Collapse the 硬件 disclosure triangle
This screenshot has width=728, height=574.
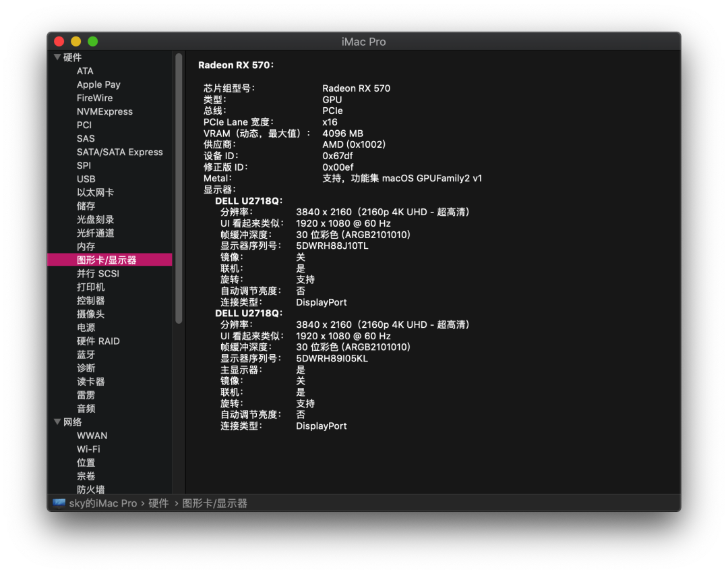57,57
